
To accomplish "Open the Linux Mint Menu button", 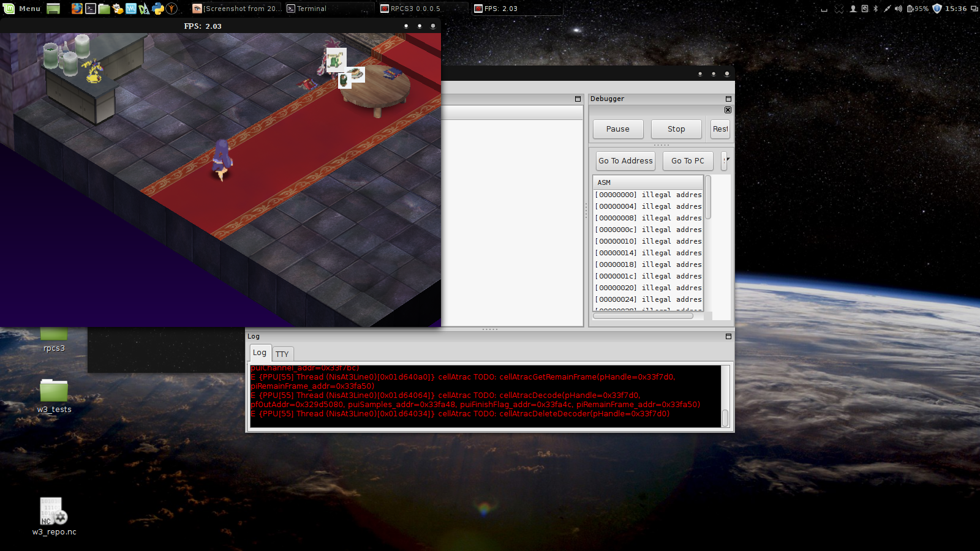I will (22, 9).
